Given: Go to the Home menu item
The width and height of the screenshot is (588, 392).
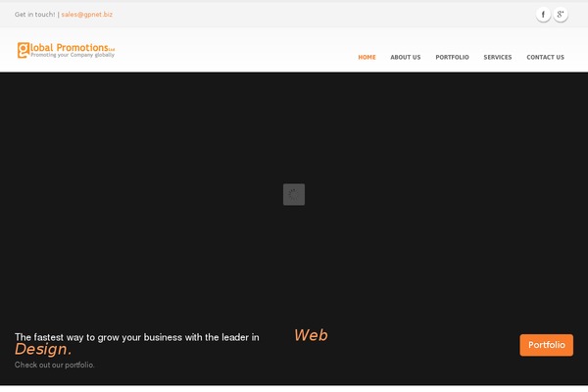Looking at the screenshot, I should [367, 58].
